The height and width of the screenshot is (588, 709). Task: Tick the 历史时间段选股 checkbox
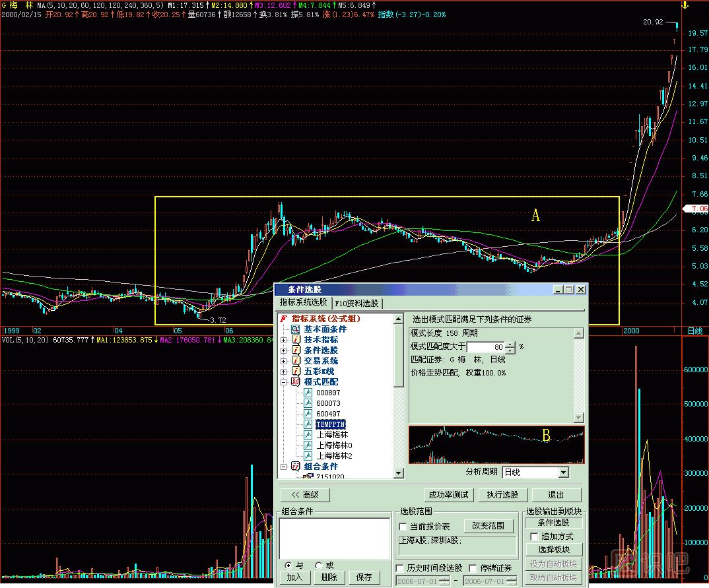pyautogui.click(x=400, y=568)
